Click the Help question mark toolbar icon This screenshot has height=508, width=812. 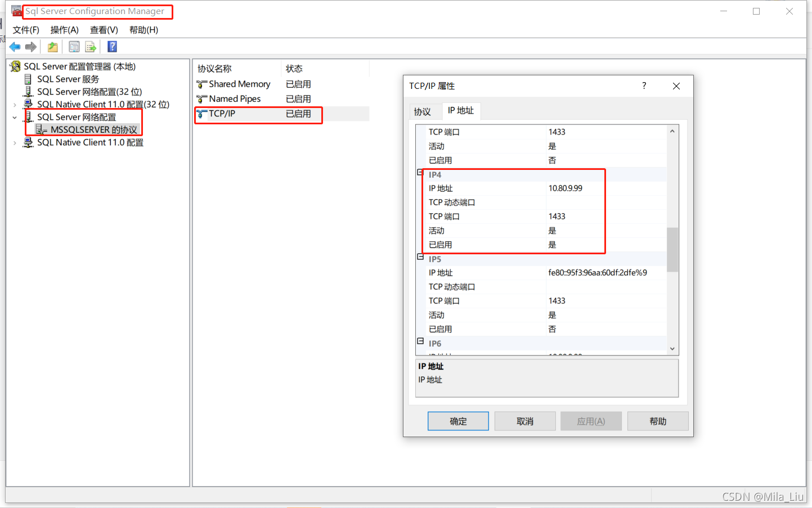pos(113,47)
